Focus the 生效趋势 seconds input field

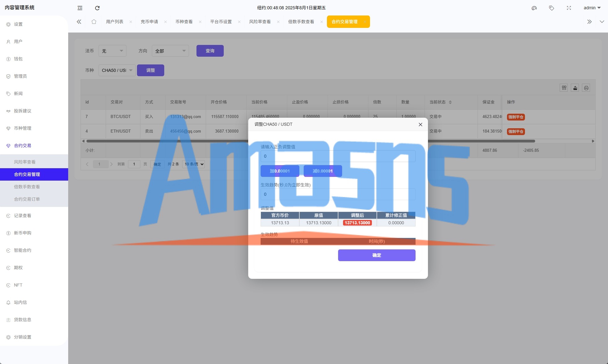tap(338, 194)
